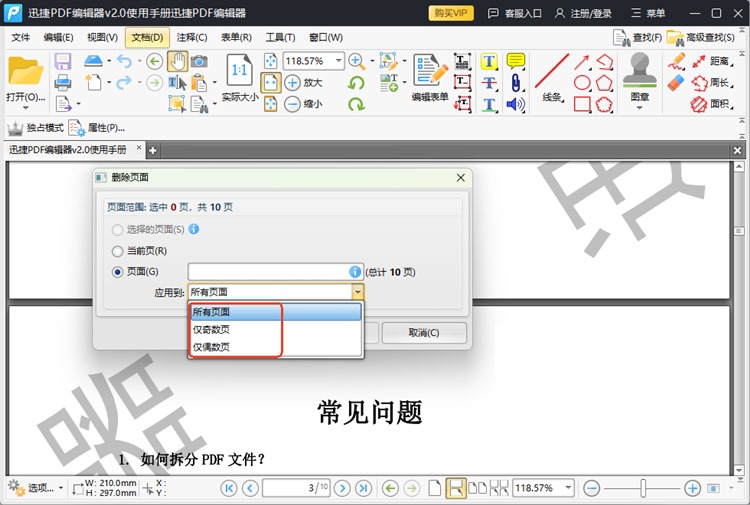
Task: Select the eraser tool icon
Action: [676, 83]
